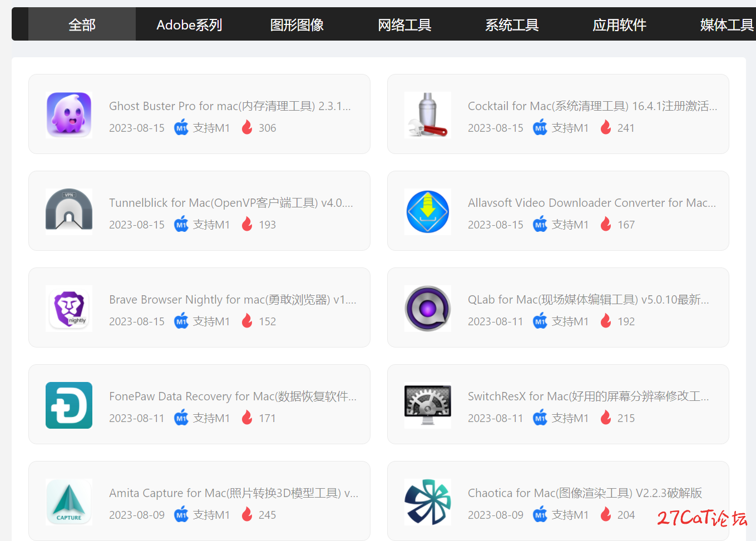756x541 pixels.
Task: Click the flame icon beside 152
Action: tap(247, 321)
